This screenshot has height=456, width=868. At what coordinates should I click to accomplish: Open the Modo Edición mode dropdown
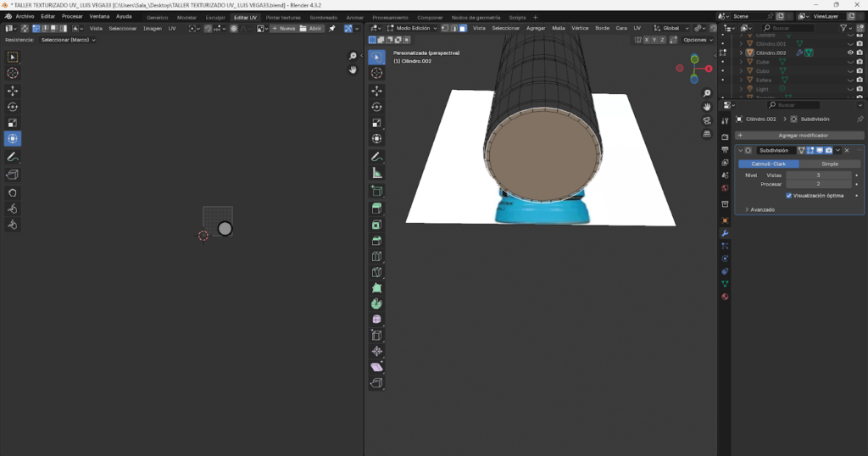point(413,28)
